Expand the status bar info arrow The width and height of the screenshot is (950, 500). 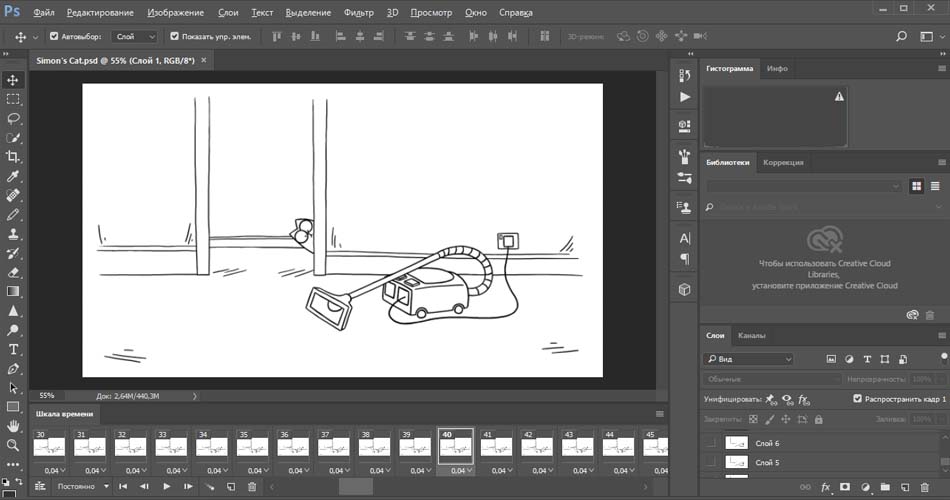(194, 396)
